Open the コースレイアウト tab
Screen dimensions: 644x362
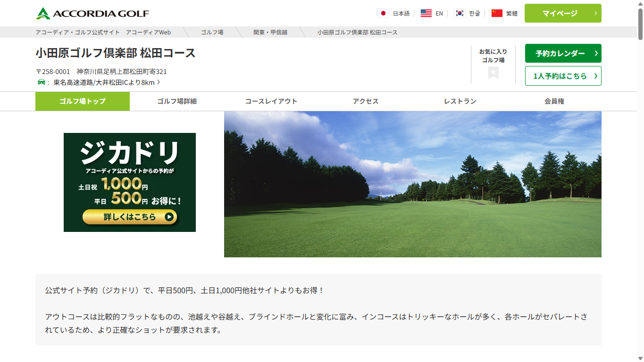click(x=271, y=101)
